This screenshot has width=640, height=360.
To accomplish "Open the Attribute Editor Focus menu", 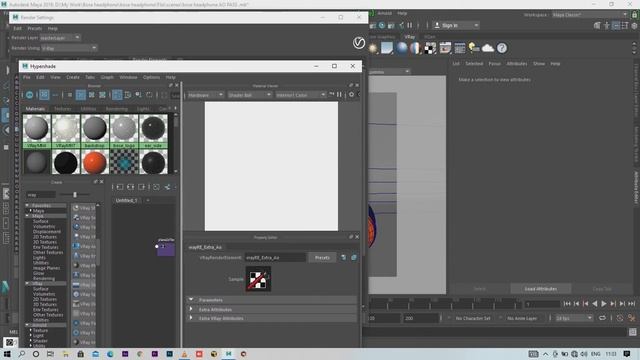I will click(x=494, y=64).
